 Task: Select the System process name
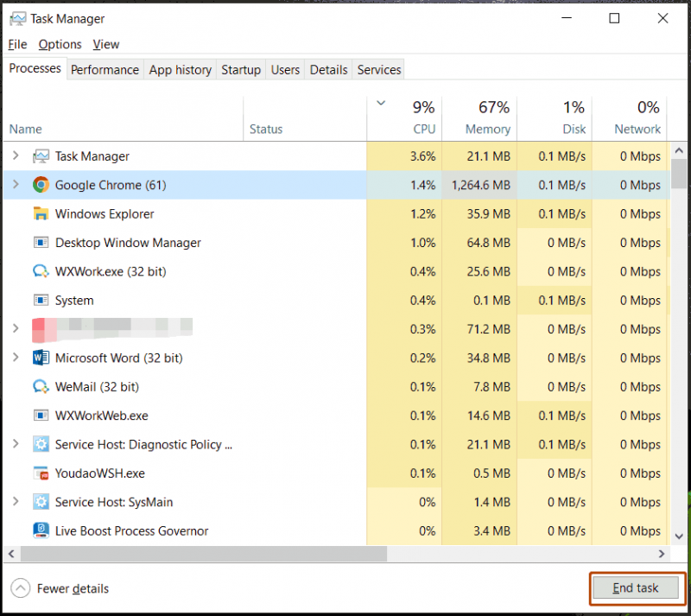point(74,301)
